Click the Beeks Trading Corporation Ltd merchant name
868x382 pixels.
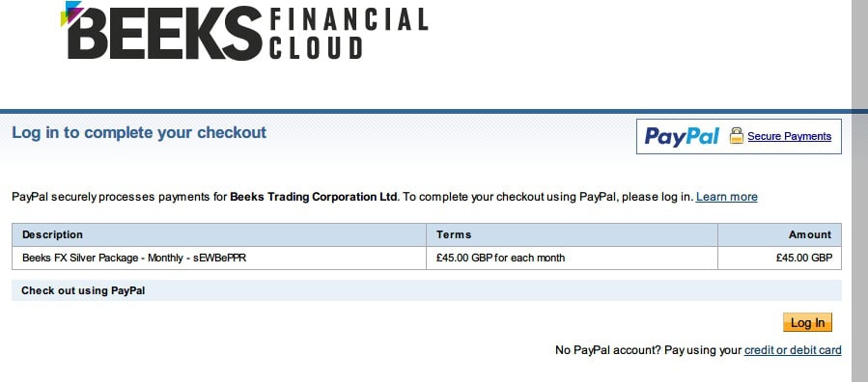point(314,197)
